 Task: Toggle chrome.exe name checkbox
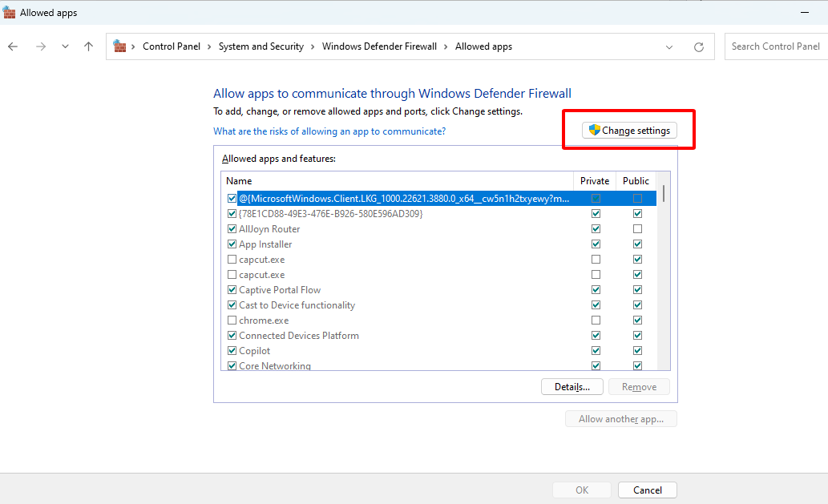pyautogui.click(x=232, y=321)
